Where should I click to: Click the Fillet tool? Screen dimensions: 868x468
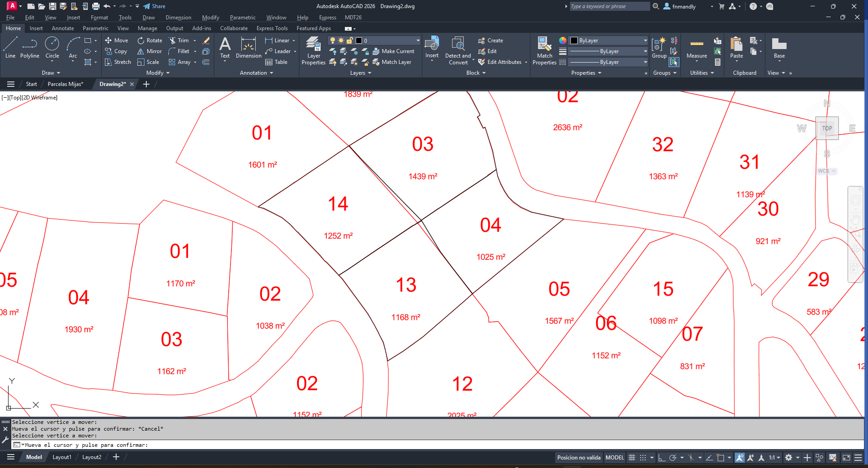(179, 51)
